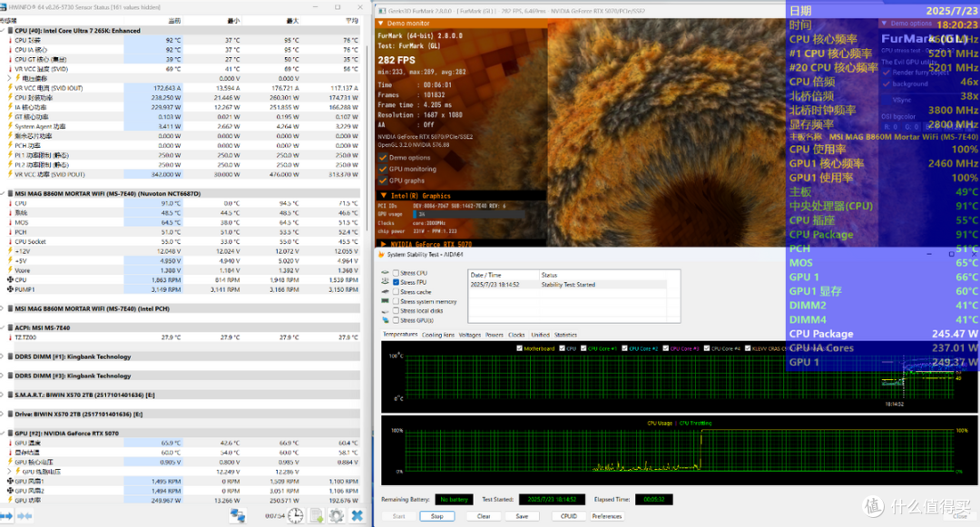980x527 pixels.
Task: Click HWiNFO logging sheet icon with plus
Action: point(317,516)
